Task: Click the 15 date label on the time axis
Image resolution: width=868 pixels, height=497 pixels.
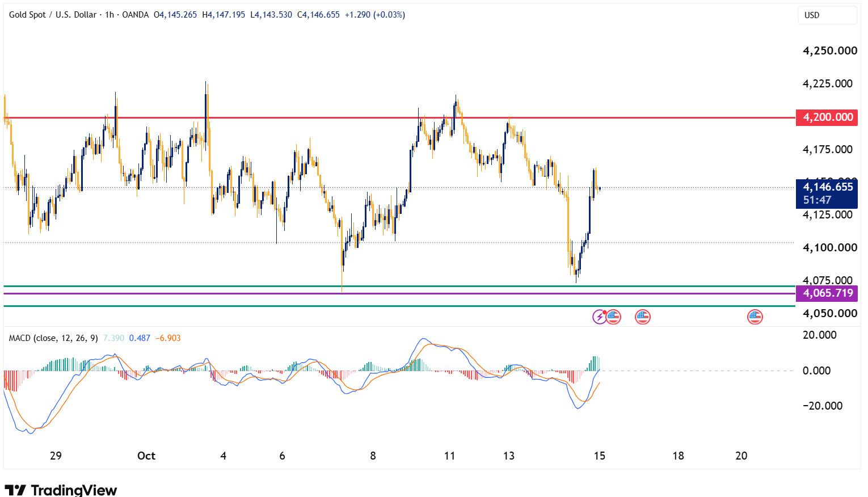Action: (600, 456)
